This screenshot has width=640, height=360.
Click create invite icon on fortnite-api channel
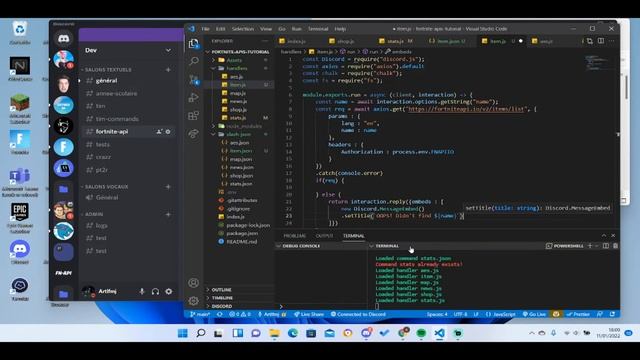coord(159,131)
